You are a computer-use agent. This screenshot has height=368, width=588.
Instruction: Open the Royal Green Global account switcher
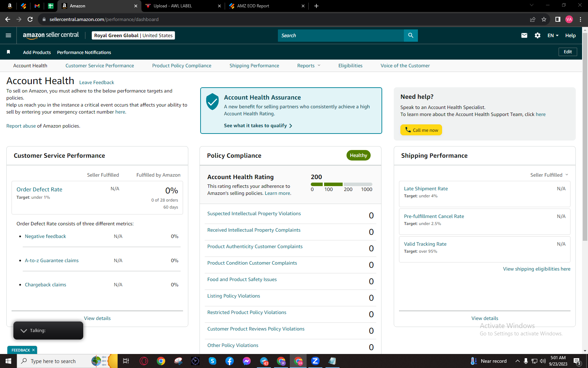[x=133, y=35]
